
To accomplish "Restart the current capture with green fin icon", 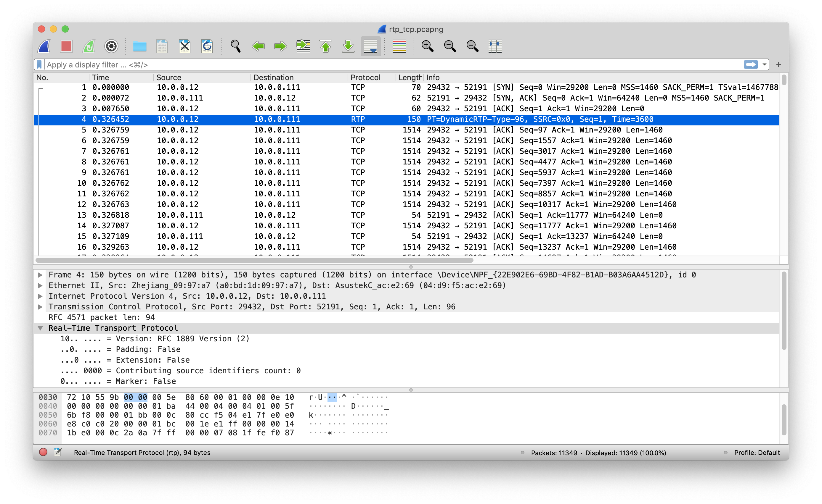I will point(89,46).
